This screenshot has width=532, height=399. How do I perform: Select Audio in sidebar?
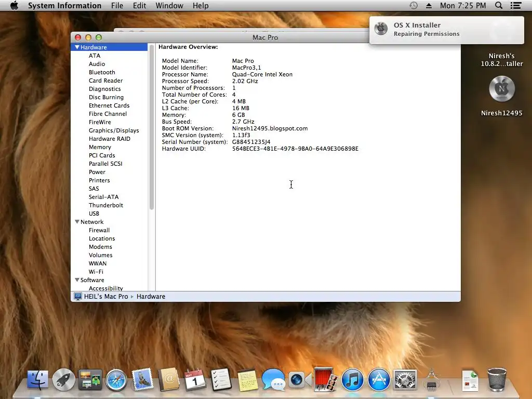97,64
